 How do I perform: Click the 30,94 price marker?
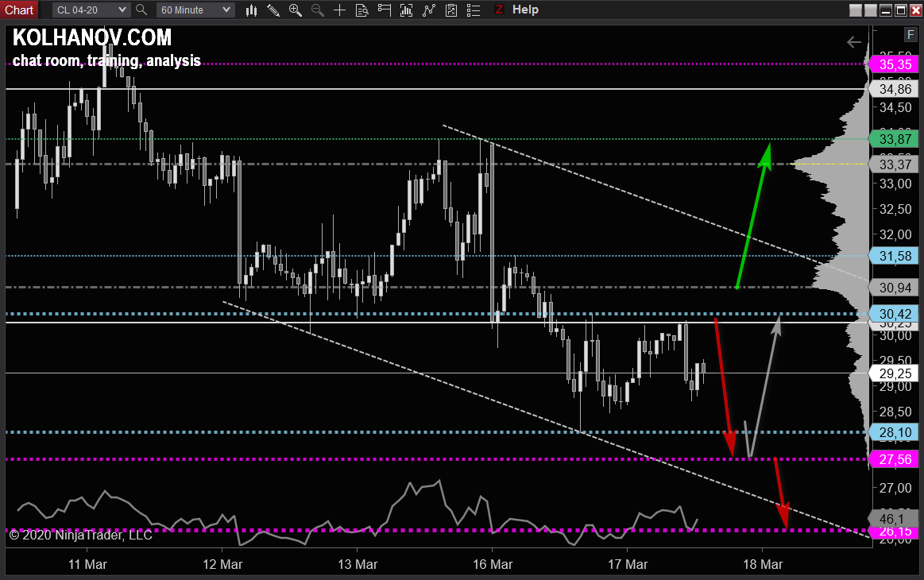(895, 288)
